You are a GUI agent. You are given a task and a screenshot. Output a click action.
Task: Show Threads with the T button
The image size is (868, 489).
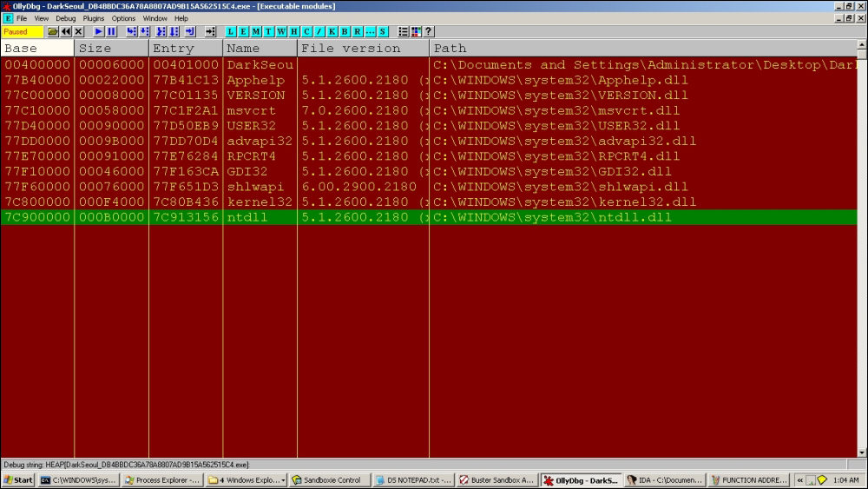pos(268,31)
